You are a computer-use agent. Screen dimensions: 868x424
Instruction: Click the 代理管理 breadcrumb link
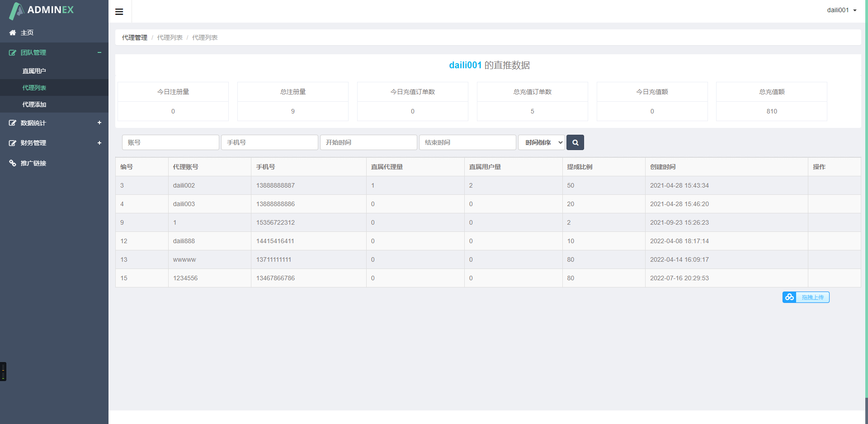click(135, 38)
